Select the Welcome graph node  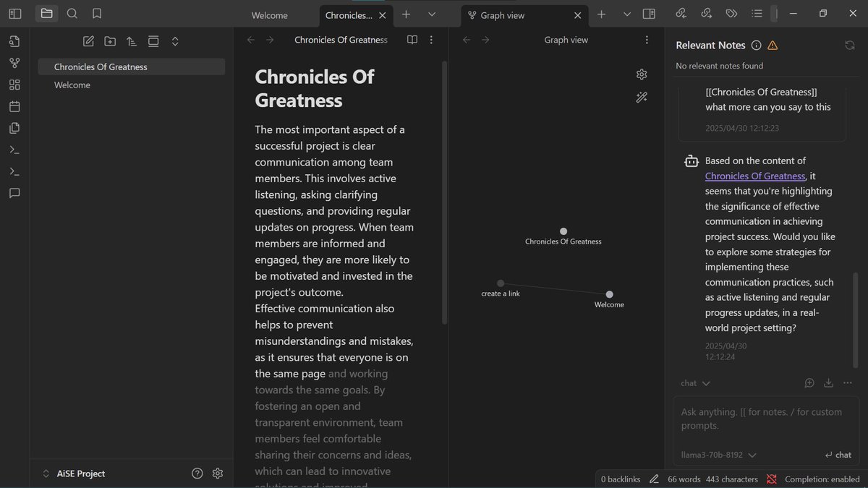(609, 294)
